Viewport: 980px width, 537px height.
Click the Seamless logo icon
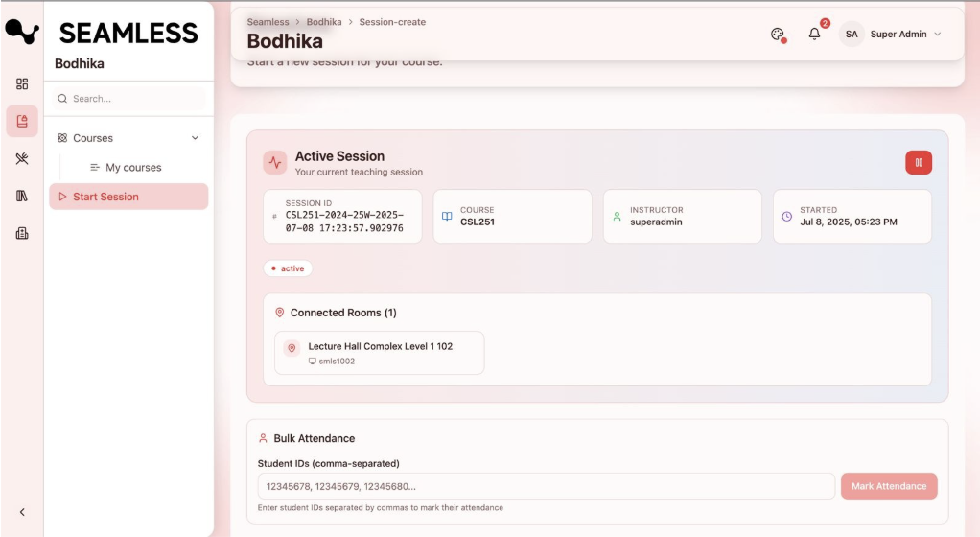point(22,32)
